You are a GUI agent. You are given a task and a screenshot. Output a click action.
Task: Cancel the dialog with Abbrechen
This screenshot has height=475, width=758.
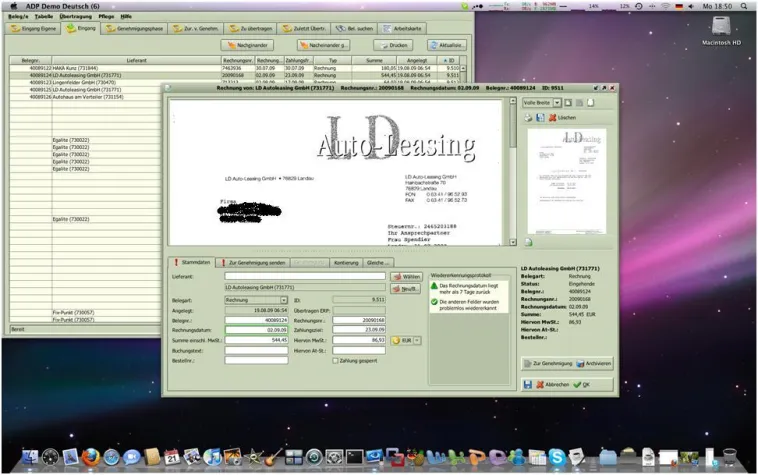coord(553,385)
